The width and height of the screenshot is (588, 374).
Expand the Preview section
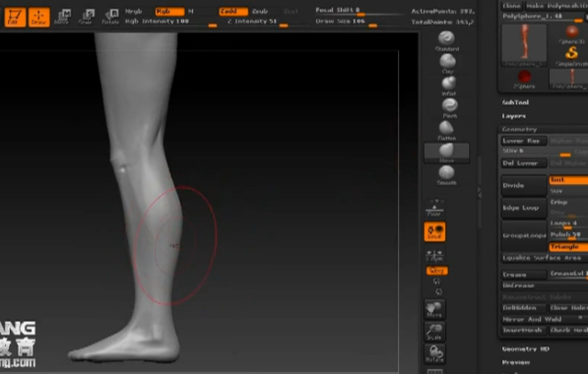pos(516,362)
